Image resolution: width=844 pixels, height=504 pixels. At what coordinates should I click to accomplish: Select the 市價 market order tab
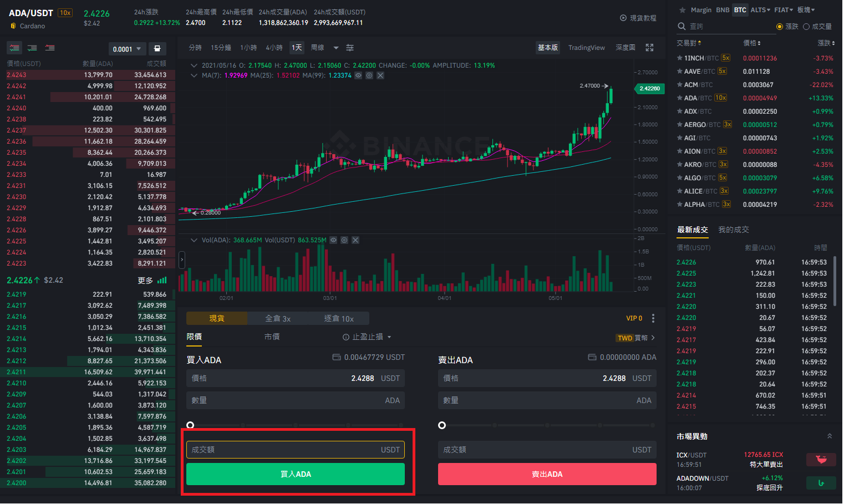tap(272, 337)
